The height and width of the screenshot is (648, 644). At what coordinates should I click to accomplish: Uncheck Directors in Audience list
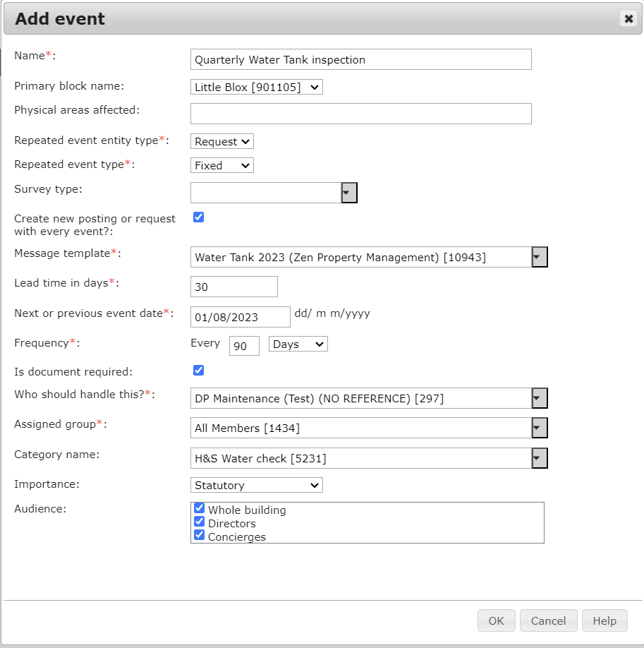pyautogui.click(x=199, y=521)
